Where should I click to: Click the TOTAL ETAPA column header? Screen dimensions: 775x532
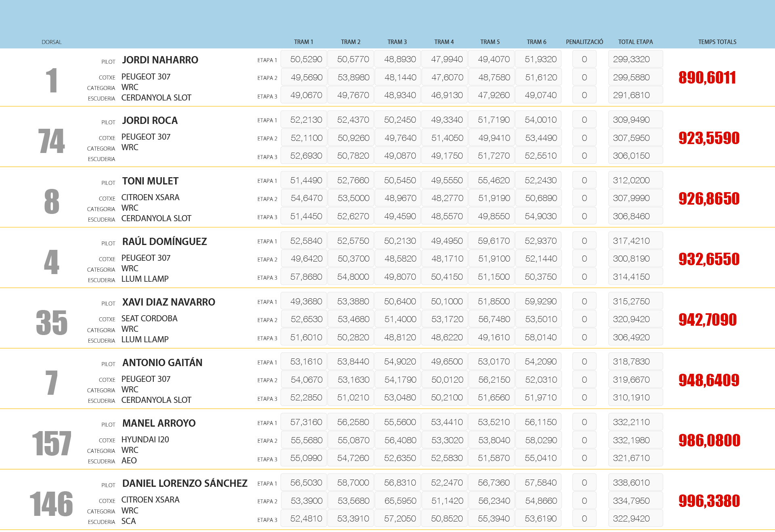pyautogui.click(x=635, y=42)
